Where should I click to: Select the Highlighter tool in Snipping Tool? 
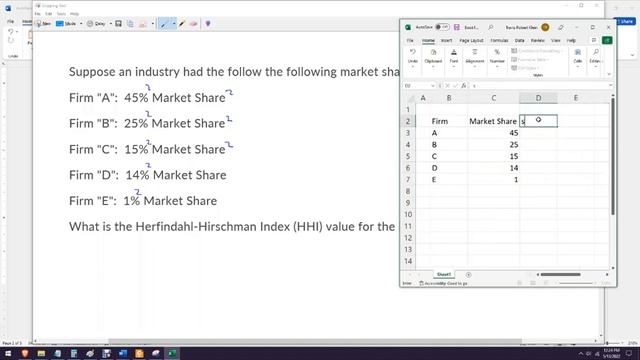pos(182,24)
